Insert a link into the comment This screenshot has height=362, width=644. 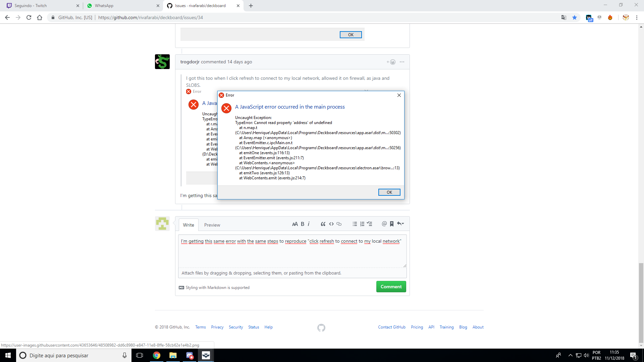click(x=339, y=224)
